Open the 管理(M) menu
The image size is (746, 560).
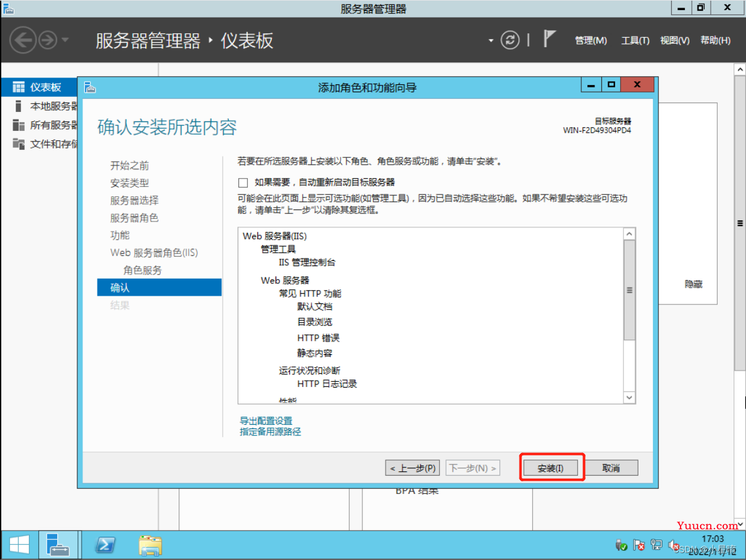(591, 41)
